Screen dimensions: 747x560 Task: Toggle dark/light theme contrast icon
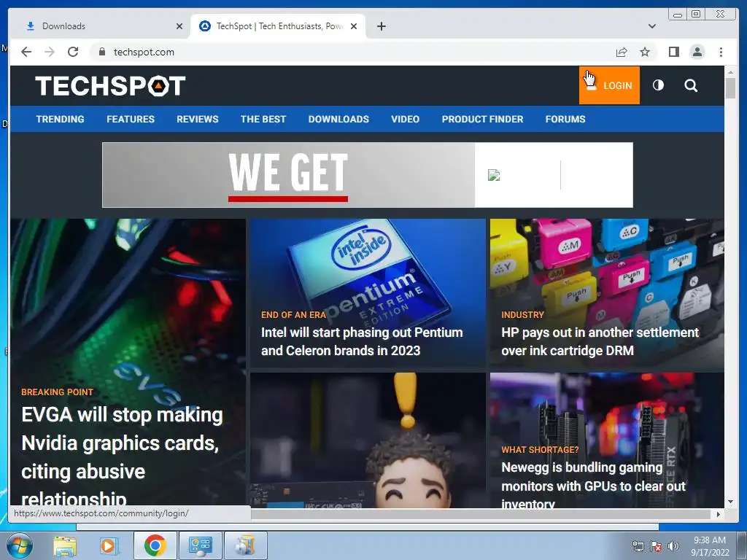point(658,85)
